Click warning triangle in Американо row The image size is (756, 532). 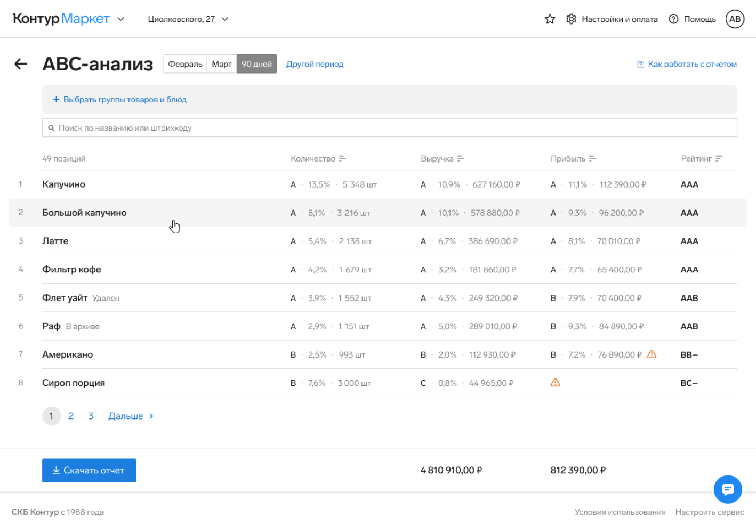click(x=652, y=354)
